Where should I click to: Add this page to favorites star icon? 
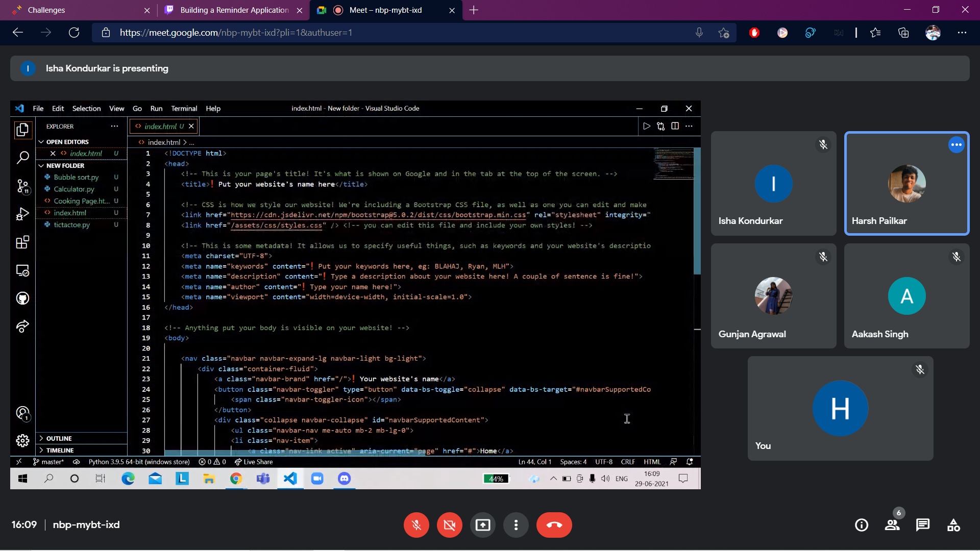pos(724,33)
